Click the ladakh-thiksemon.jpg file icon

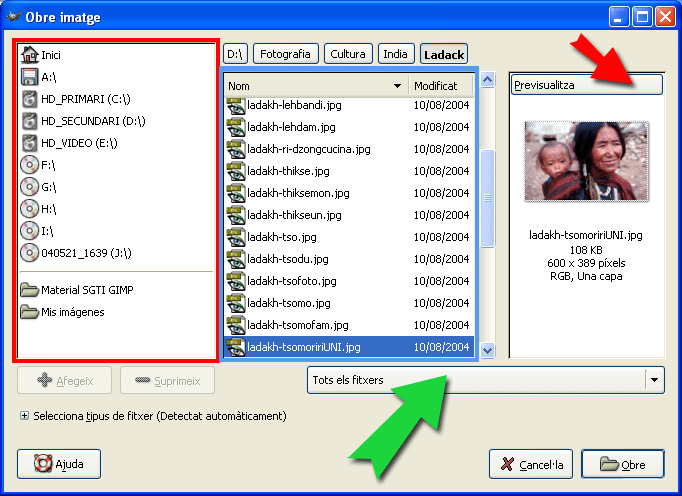coord(236,193)
